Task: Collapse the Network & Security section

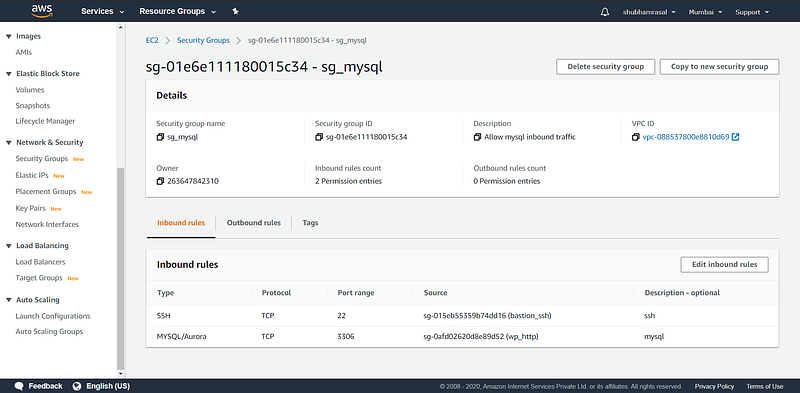Action: [x=9, y=143]
